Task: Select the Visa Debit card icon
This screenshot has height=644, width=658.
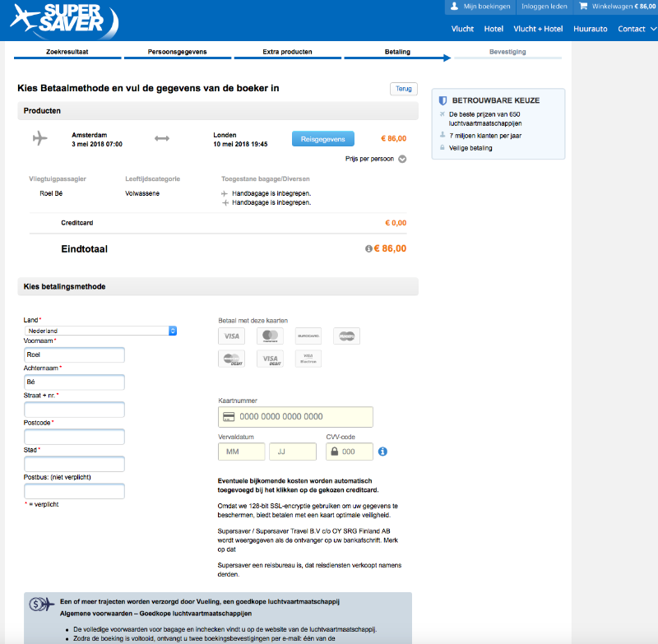Action: coord(269,359)
